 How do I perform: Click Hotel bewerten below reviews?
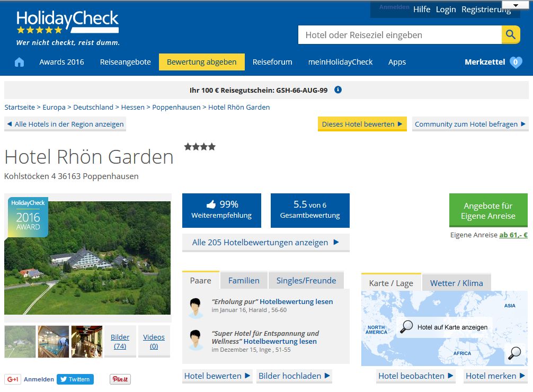point(217,376)
